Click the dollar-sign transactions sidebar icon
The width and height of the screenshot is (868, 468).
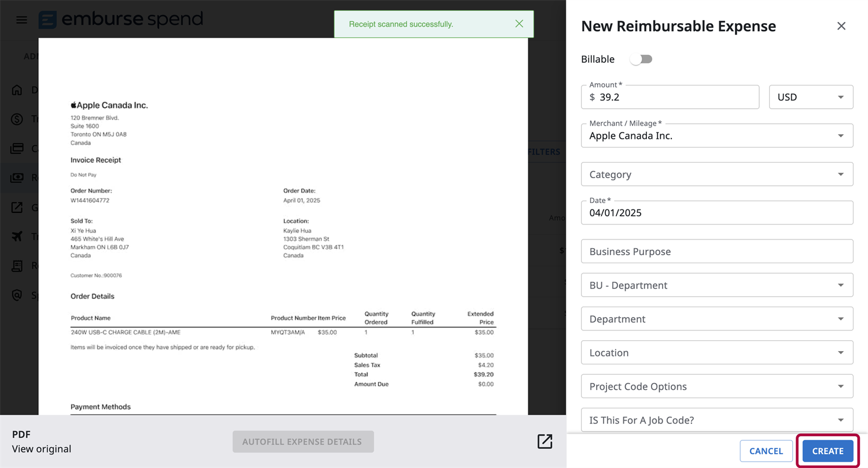coord(17,119)
